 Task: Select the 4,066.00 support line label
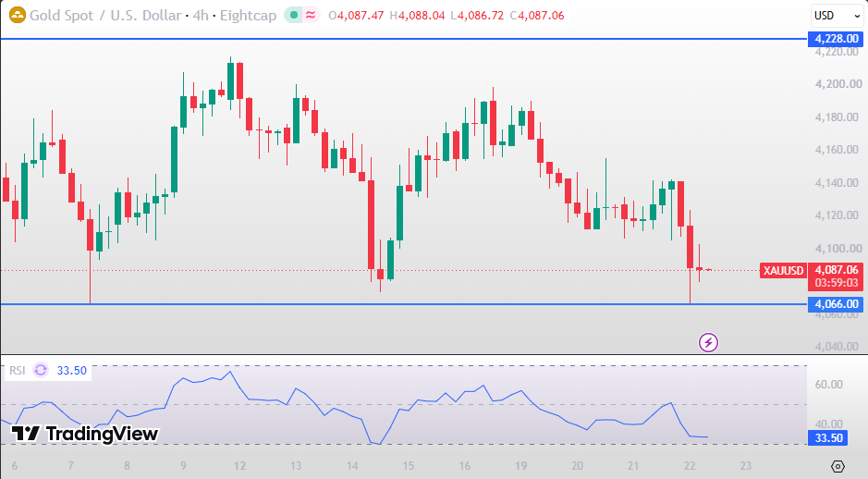tap(837, 304)
